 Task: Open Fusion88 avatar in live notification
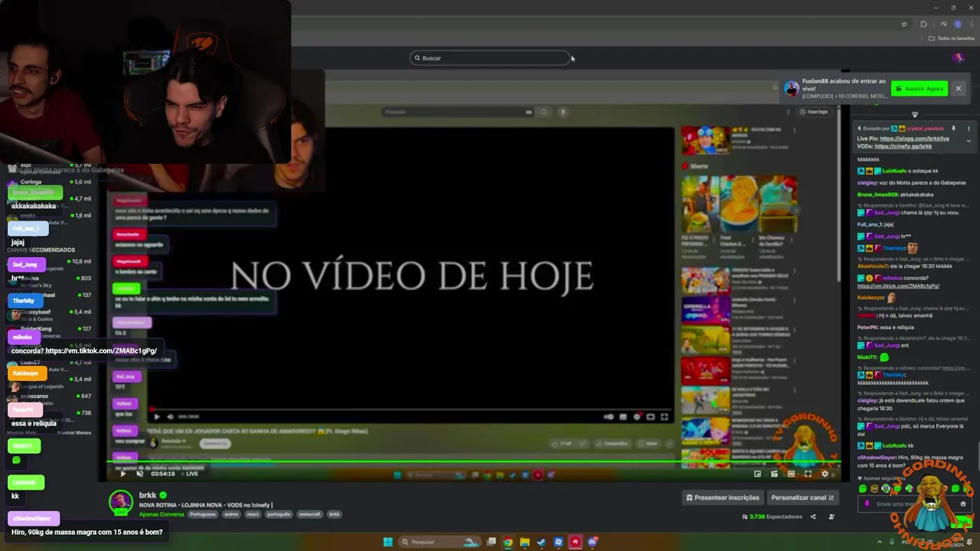792,89
